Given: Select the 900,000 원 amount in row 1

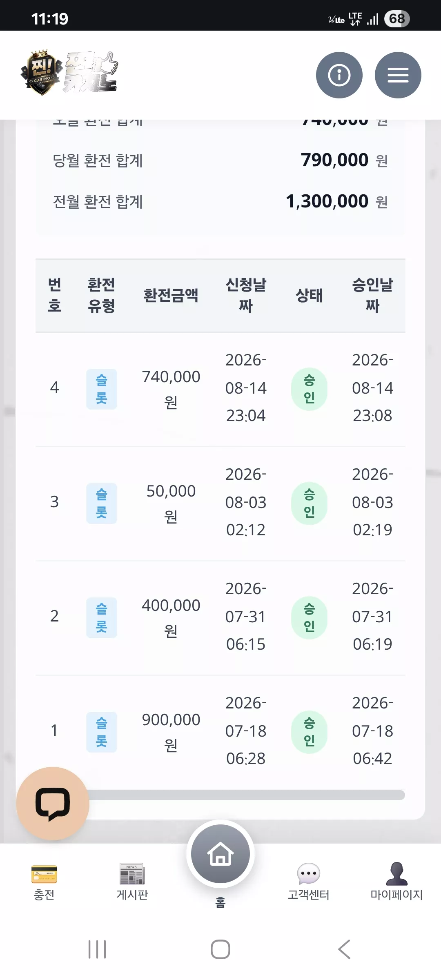Looking at the screenshot, I should 171,732.
